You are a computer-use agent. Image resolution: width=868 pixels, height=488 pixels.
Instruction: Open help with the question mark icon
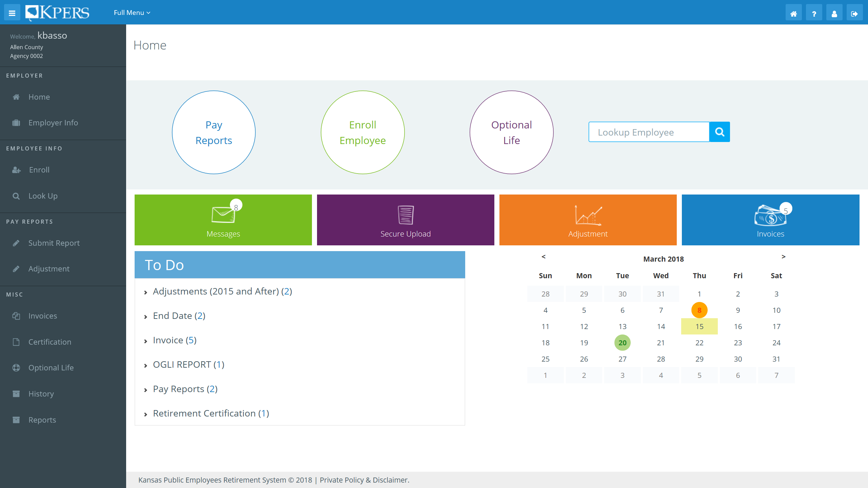point(814,13)
